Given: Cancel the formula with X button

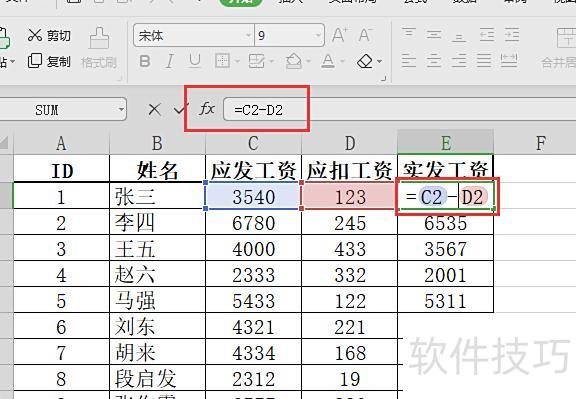Looking at the screenshot, I should (x=154, y=109).
